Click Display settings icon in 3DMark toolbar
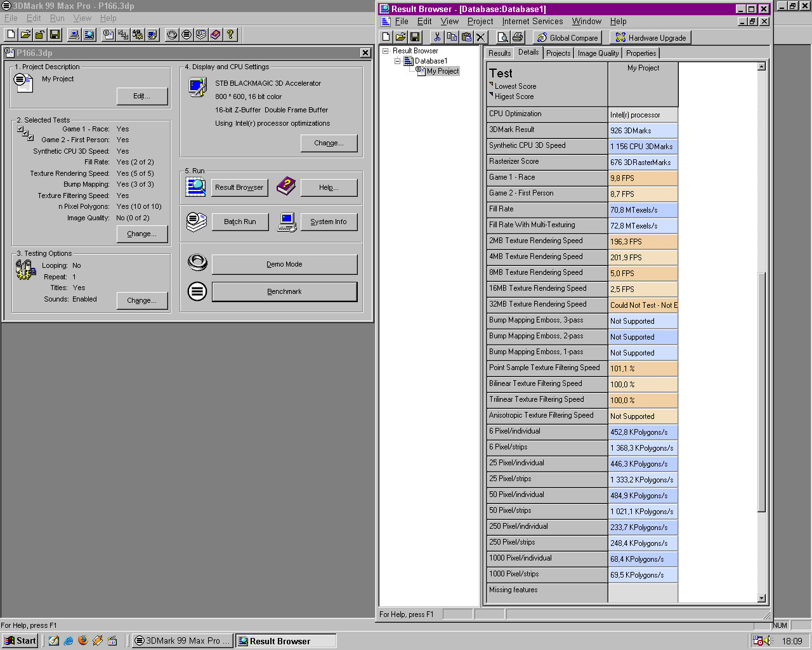Image resolution: width=812 pixels, height=650 pixels. point(152,34)
